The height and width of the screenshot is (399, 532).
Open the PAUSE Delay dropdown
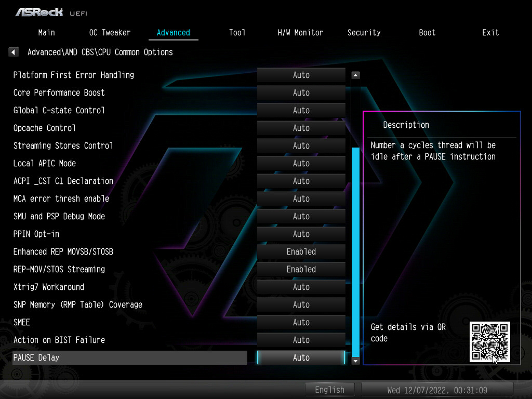click(x=301, y=357)
